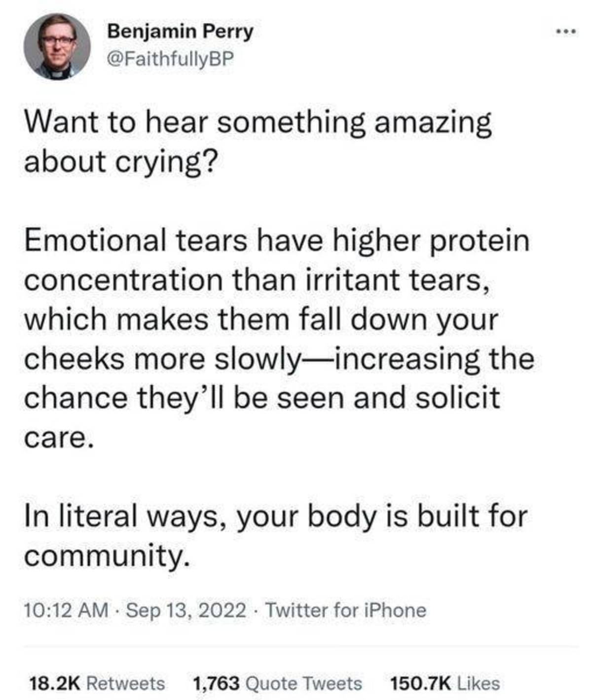Click Benjamin Perry's profile avatar photo

click(x=57, y=47)
